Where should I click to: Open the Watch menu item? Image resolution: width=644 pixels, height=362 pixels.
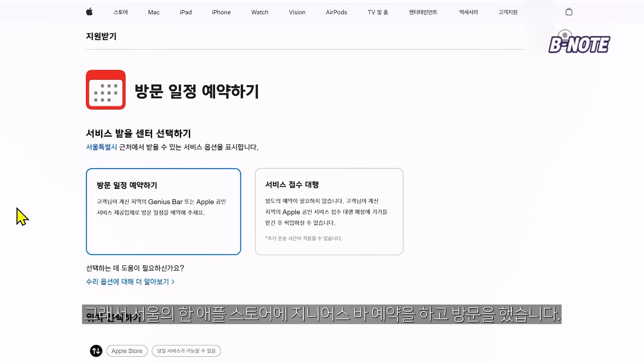pos(260,12)
